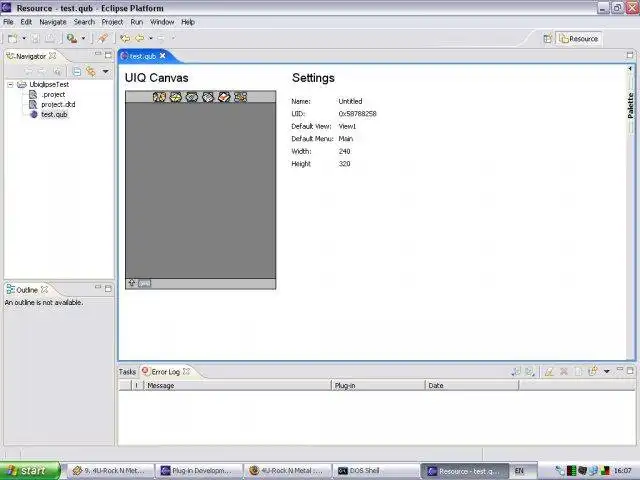Click the External Tools run icon

pos(72,38)
